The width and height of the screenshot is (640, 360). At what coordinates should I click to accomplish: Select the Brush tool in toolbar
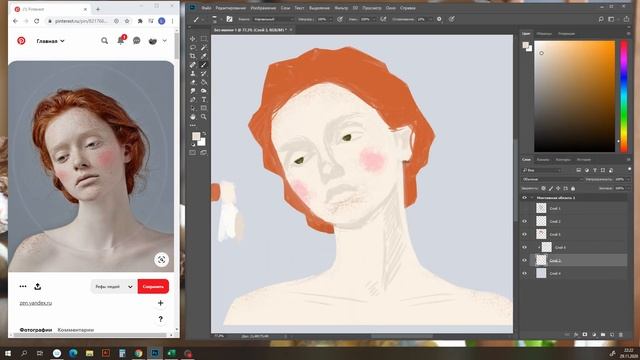coord(204,64)
